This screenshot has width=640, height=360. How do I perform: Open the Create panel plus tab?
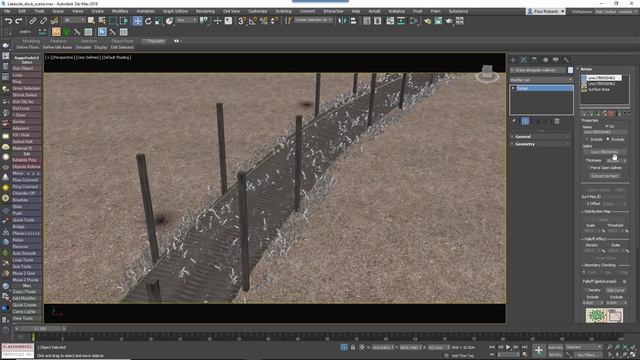point(513,60)
